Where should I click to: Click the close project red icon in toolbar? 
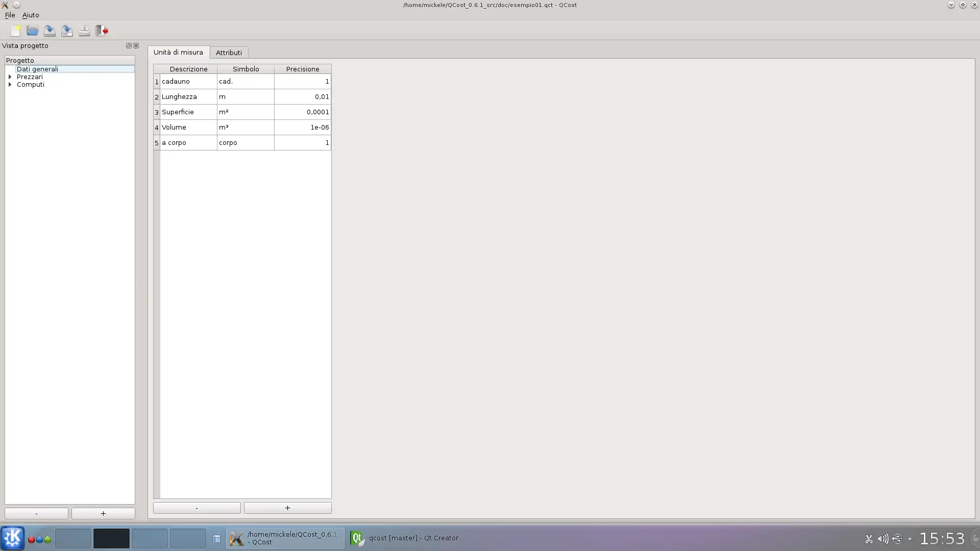click(101, 30)
